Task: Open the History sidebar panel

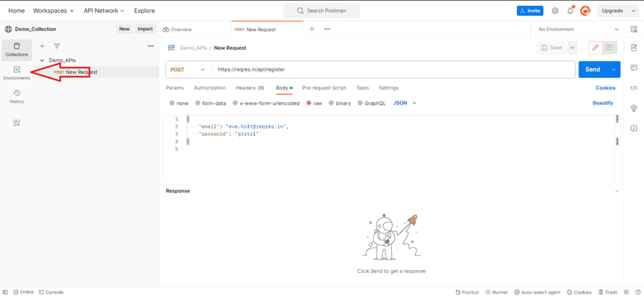Action: coord(16,96)
